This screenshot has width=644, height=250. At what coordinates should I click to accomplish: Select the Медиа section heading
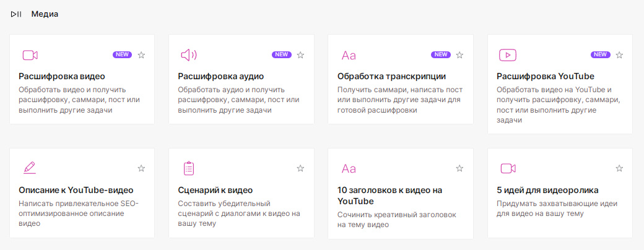pos(45,14)
